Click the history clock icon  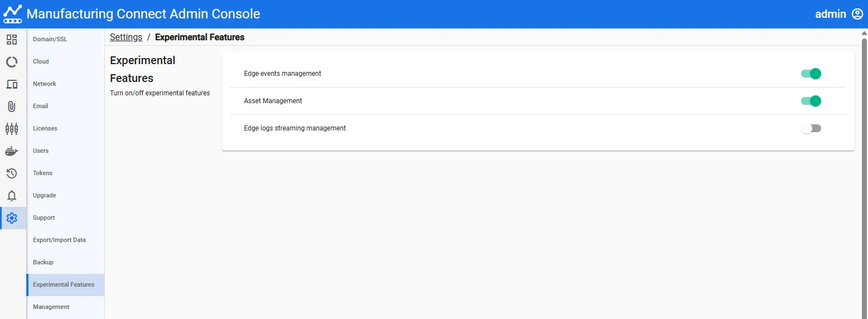[12, 173]
